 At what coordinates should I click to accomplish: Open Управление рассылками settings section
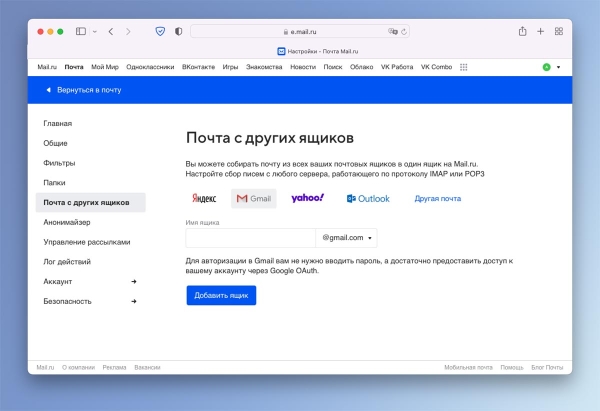pyautogui.click(x=87, y=242)
